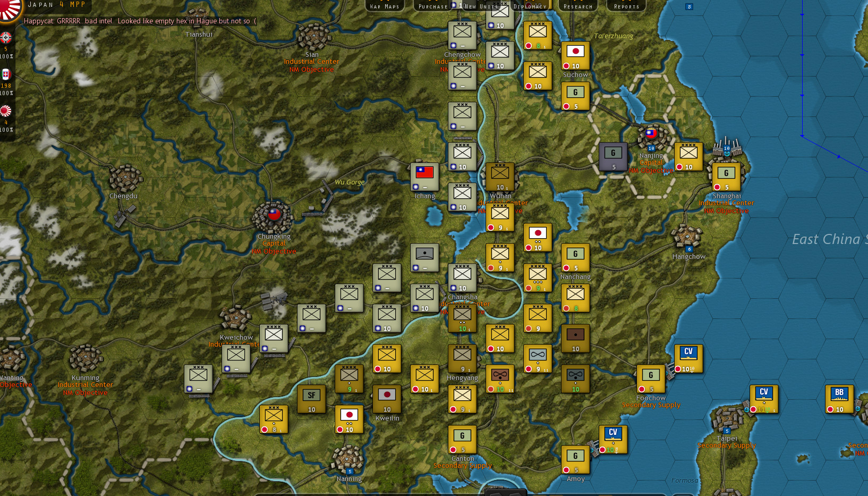Click the Happycat chat message
Image resolution: width=868 pixels, height=496 pixels.
pos(140,21)
